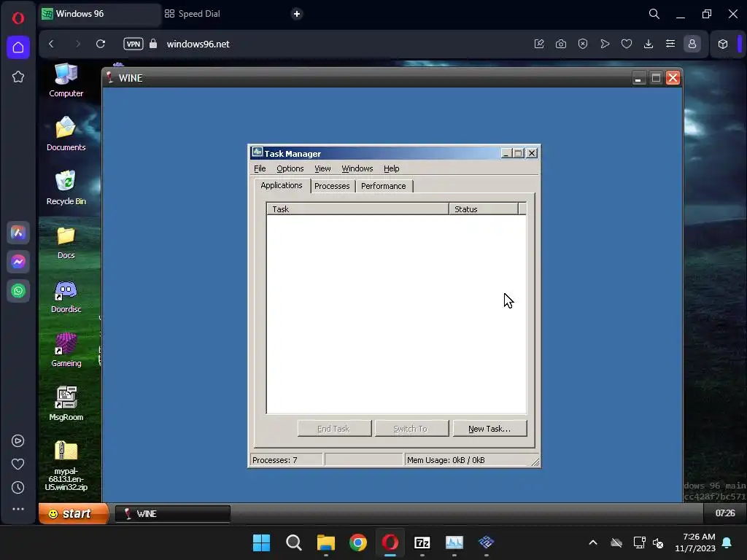Launch the Doordisc shortcut

tap(66, 296)
